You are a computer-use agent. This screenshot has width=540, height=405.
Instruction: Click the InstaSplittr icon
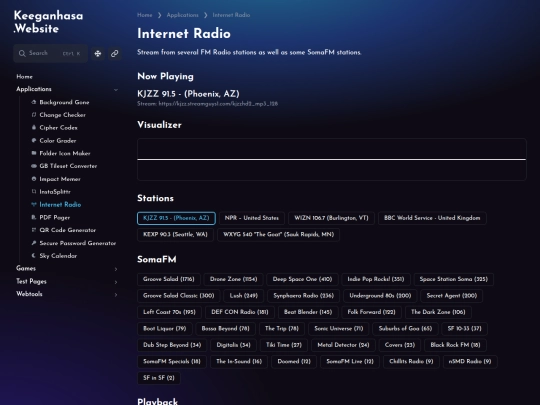(34, 191)
